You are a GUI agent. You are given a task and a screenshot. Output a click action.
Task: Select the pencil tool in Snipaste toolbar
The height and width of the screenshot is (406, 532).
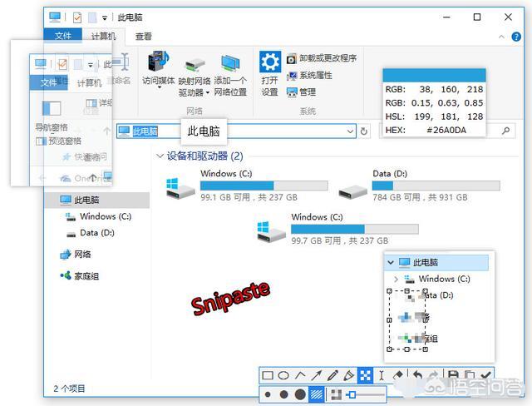pos(332,376)
